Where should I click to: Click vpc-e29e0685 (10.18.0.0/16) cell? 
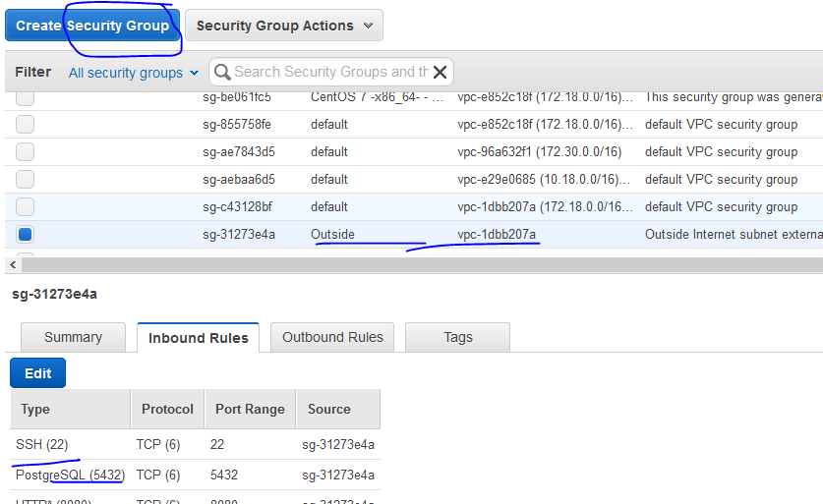pos(544,179)
